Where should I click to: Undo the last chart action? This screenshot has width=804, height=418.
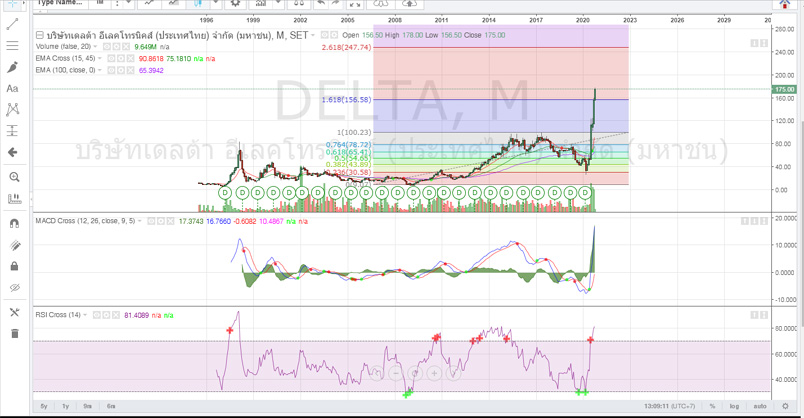[x=321, y=3]
